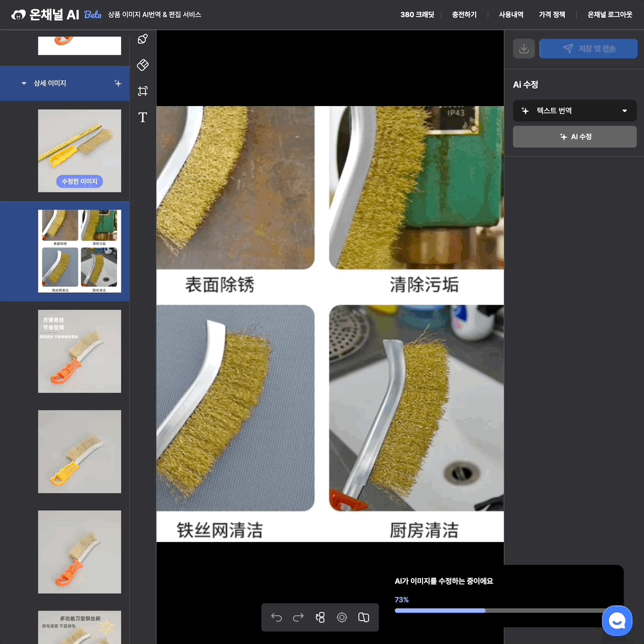
Task: Open the chat support bubble
Action: (617, 621)
